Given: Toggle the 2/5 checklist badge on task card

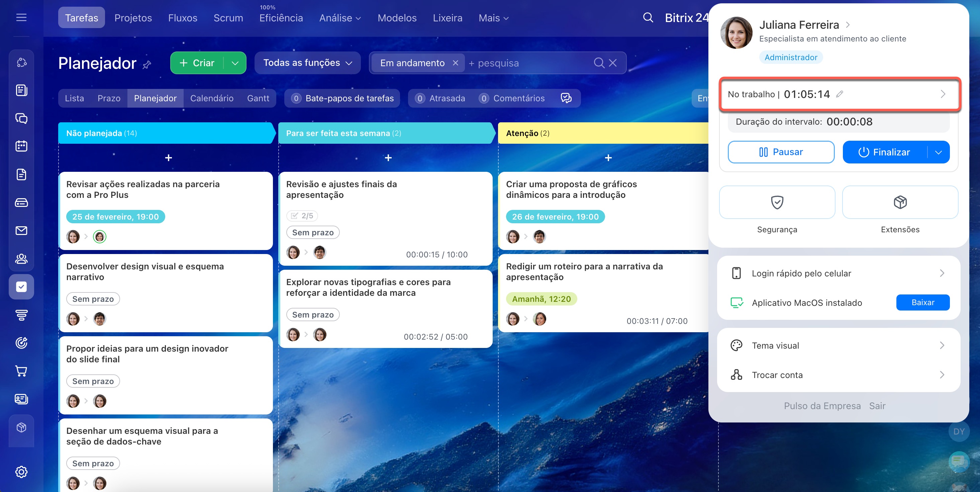Looking at the screenshot, I should [302, 216].
